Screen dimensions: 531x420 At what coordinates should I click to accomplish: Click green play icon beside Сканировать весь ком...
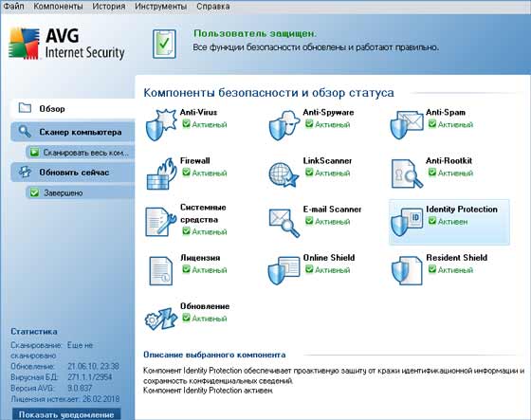[x=34, y=153]
